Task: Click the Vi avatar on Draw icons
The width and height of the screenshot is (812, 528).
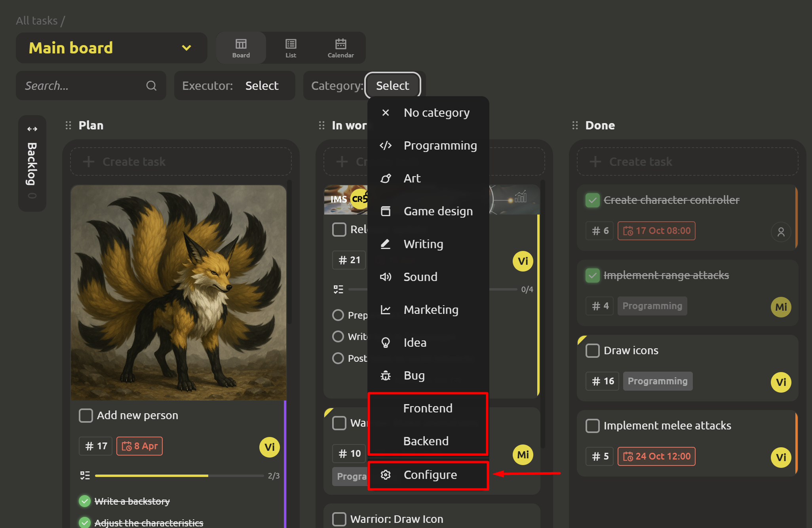Action: [781, 382]
